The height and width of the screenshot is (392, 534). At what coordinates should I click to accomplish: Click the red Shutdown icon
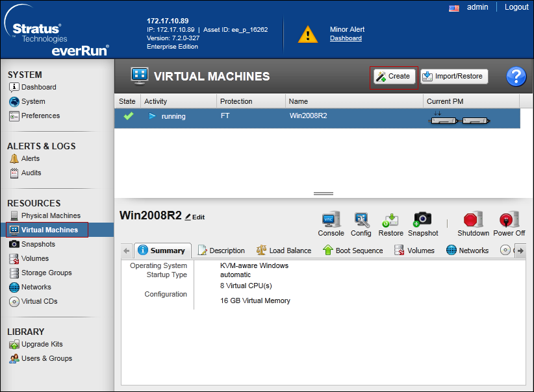coord(472,221)
